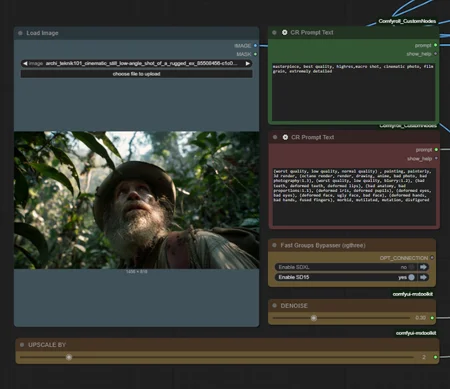Click the DENOISE slider handle
This screenshot has height=389, width=450.
[x=314, y=318]
